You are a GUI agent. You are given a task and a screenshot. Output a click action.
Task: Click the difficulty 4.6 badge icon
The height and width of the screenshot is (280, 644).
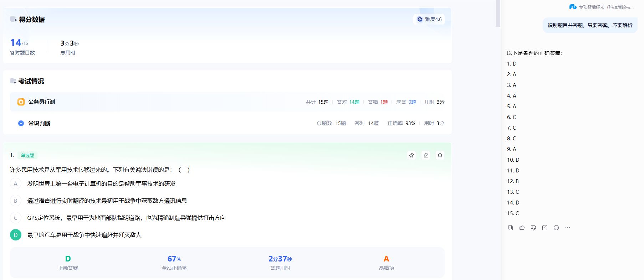pos(420,19)
